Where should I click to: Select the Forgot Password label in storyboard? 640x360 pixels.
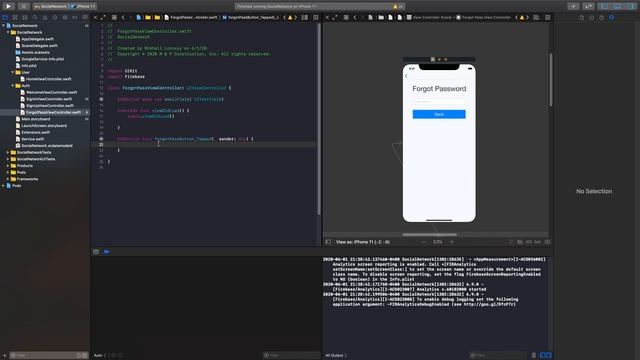pos(439,89)
